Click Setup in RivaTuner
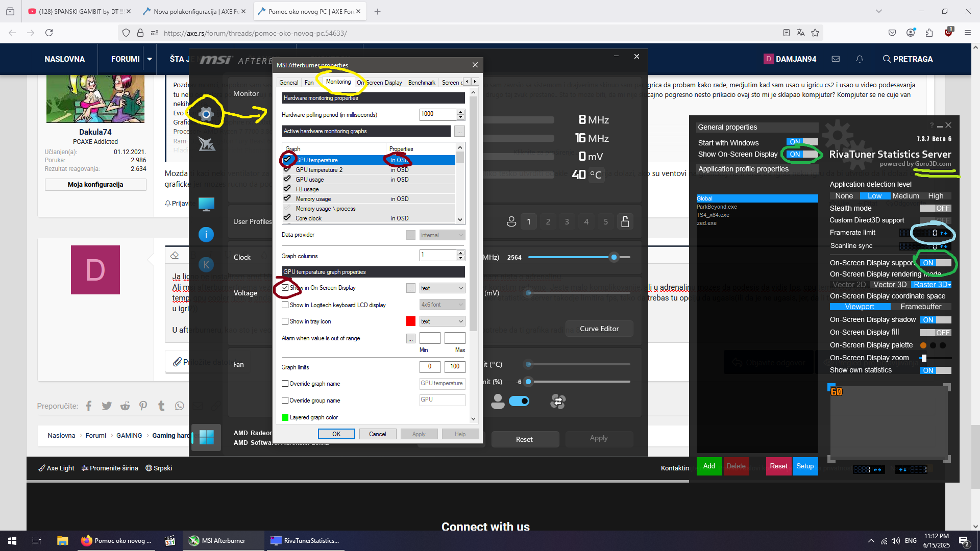 pyautogui.click(x=805, y=466)
